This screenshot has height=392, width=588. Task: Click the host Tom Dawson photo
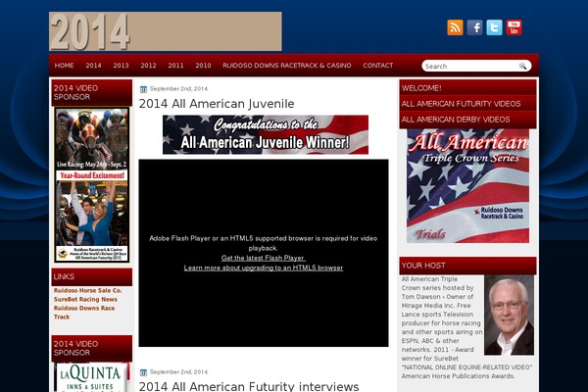[x=509, y=316]
